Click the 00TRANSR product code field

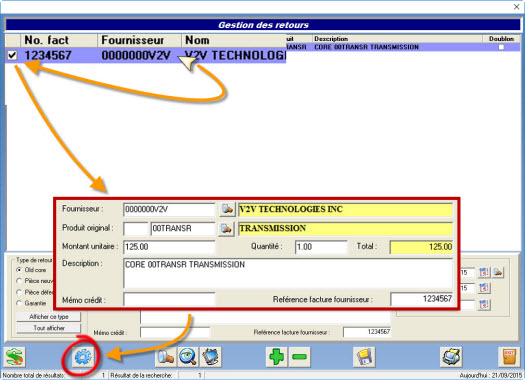click(x=183, y=229)
